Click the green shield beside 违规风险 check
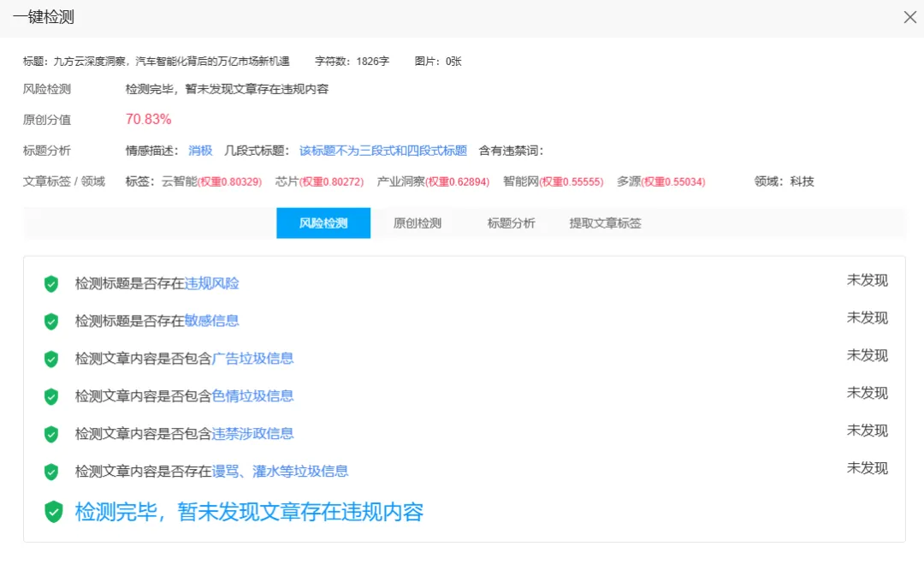924x576 pixels. (x=50, y=283)
